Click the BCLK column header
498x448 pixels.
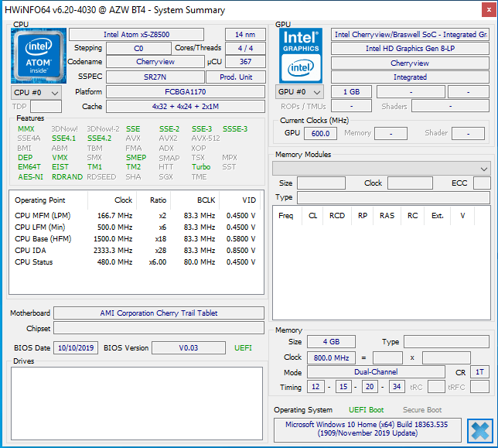point(206,200)
